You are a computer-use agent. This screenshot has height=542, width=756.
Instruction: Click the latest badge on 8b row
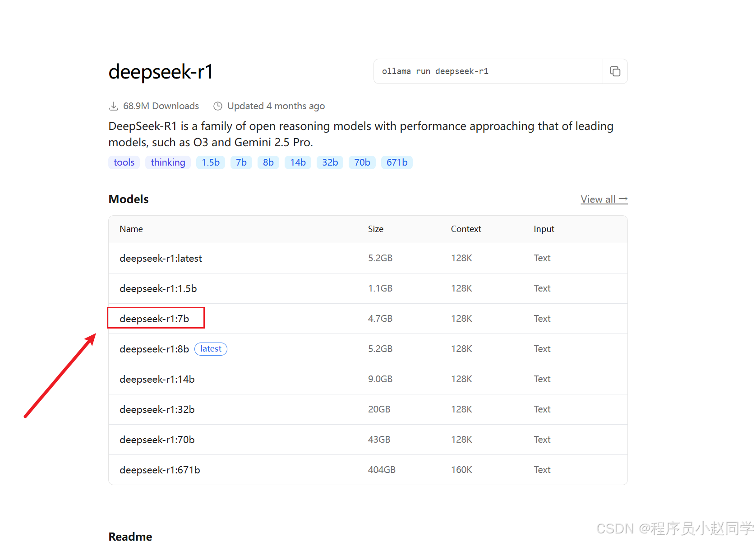[211, 349]
